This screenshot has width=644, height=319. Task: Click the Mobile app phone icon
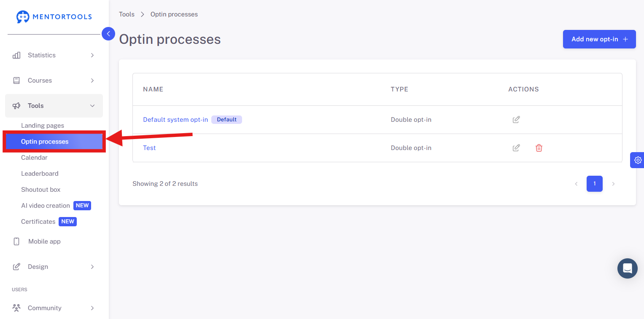click(16, 241)
